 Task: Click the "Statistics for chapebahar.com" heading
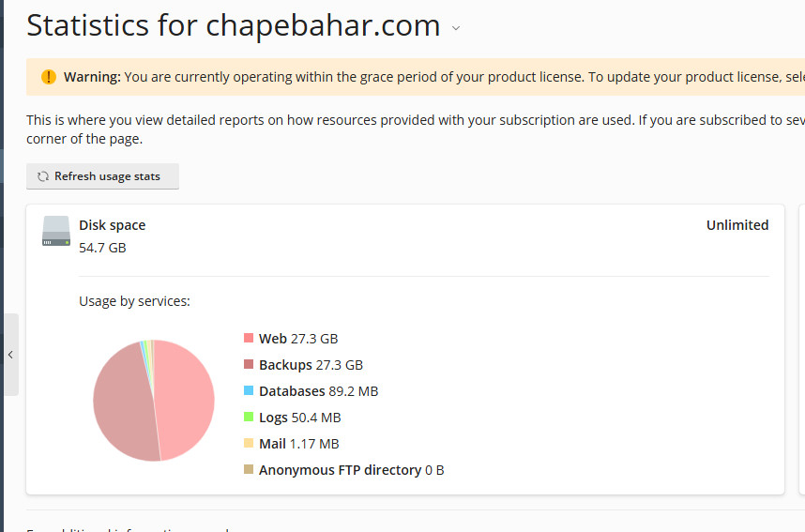click(x=233, y=26)
